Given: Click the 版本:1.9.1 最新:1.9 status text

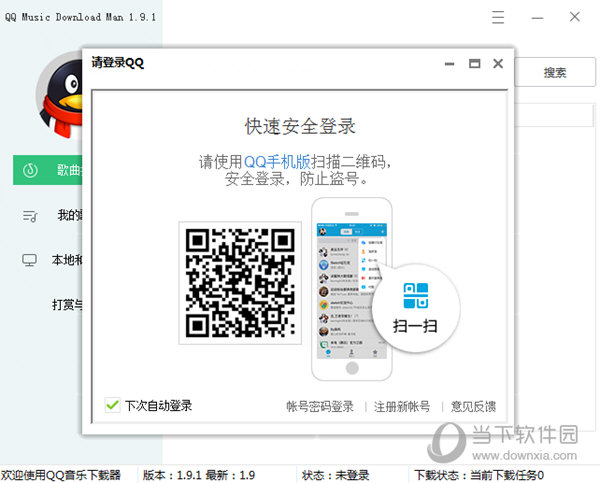Looking at the screenshot, I should click(199, 475).
